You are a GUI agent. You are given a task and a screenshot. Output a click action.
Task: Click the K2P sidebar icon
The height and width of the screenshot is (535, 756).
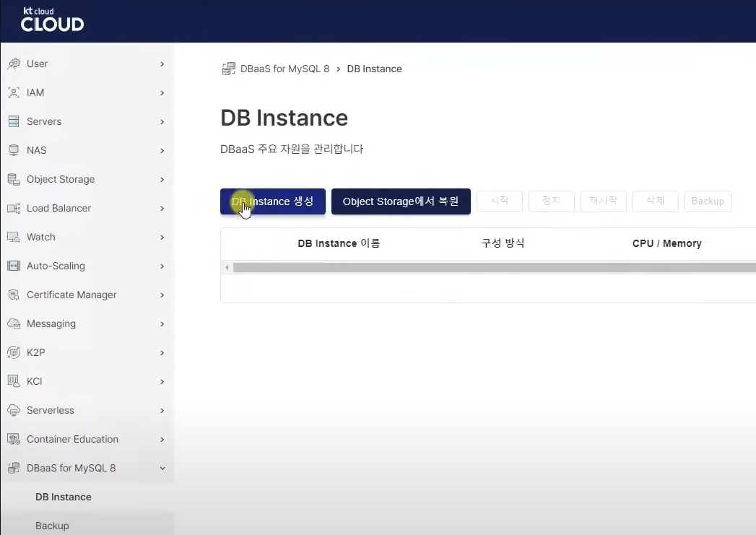pyautogui.click(x=14, y=353)
